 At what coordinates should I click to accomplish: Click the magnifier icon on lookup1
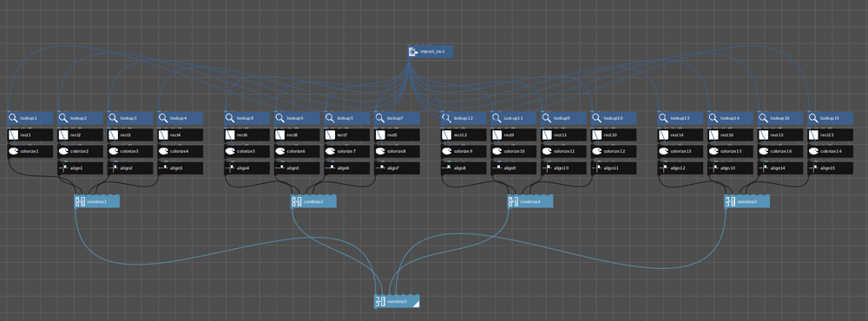[13, 118]
